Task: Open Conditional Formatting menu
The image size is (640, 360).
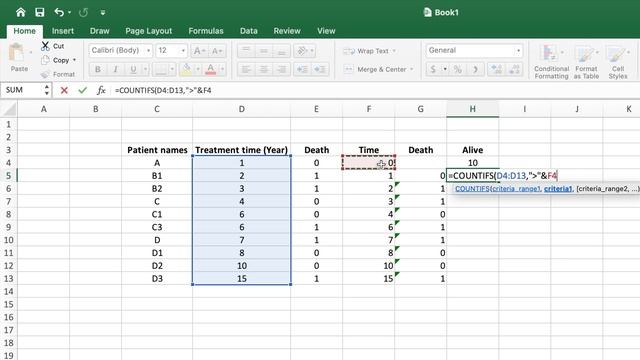Action: (551, 61)
